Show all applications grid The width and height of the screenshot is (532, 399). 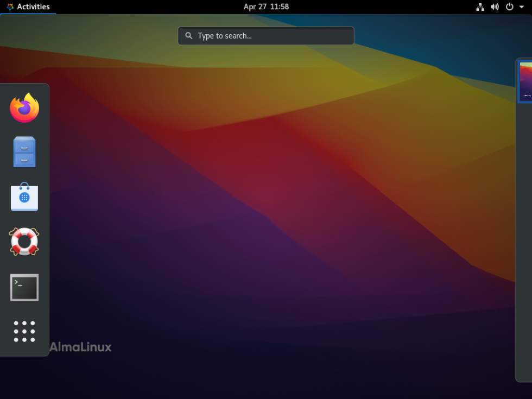24,332
